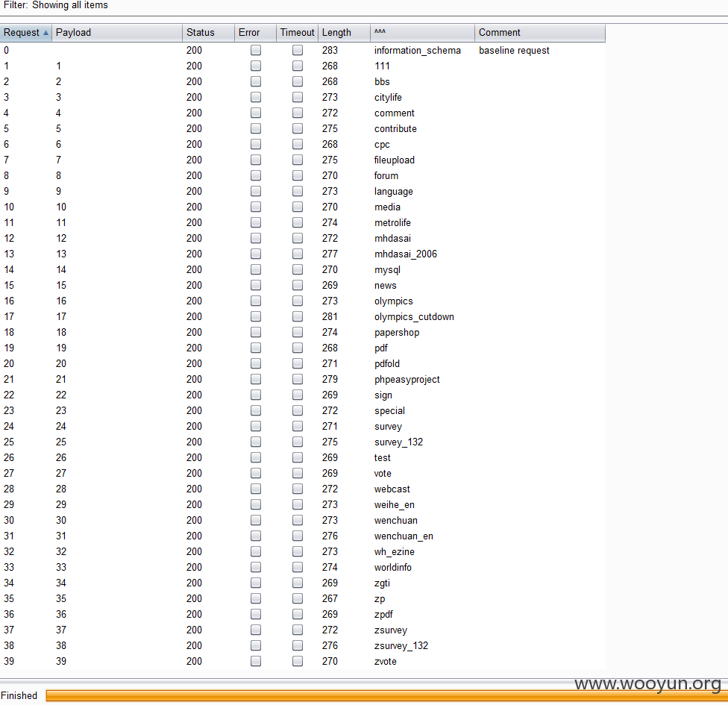This screenshot has height=705, width=728.
Task: Toggle Timeout checkbox in the phpeasyproject row
Action: point(298,379)
